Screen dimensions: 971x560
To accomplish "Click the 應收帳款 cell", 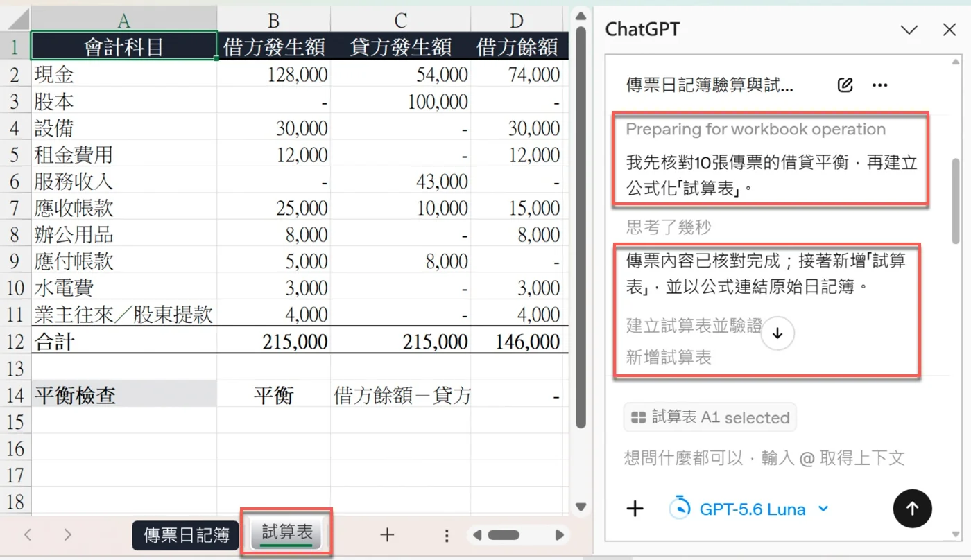I will (124, 208).
